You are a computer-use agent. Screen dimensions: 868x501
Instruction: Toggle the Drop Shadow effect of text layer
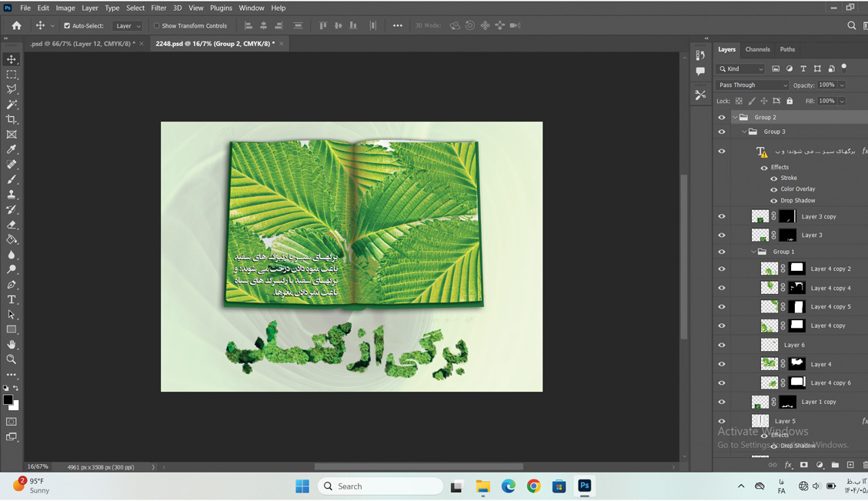[x=774, y=200]
